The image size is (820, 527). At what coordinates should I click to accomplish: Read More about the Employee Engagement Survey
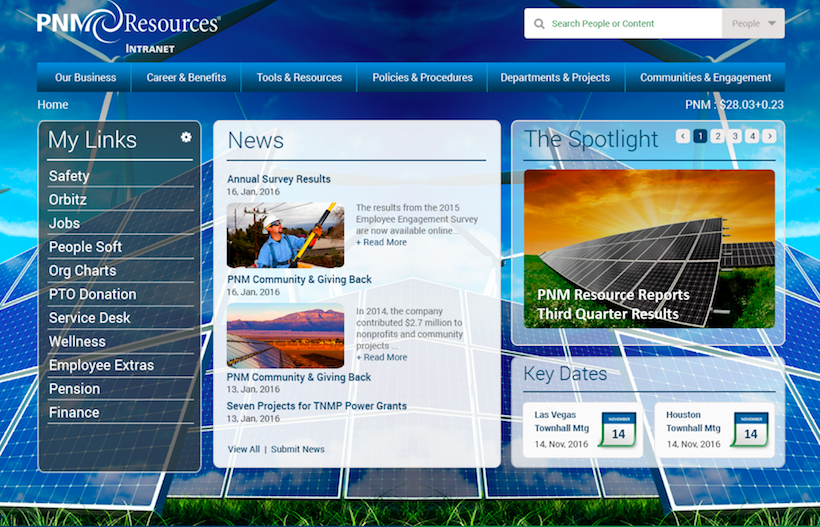click(x=381, y=242)
